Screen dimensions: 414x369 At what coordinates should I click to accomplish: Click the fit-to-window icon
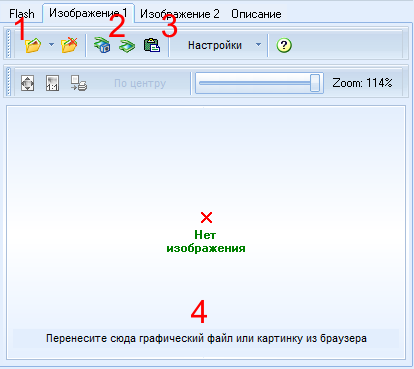pos(27,83)
